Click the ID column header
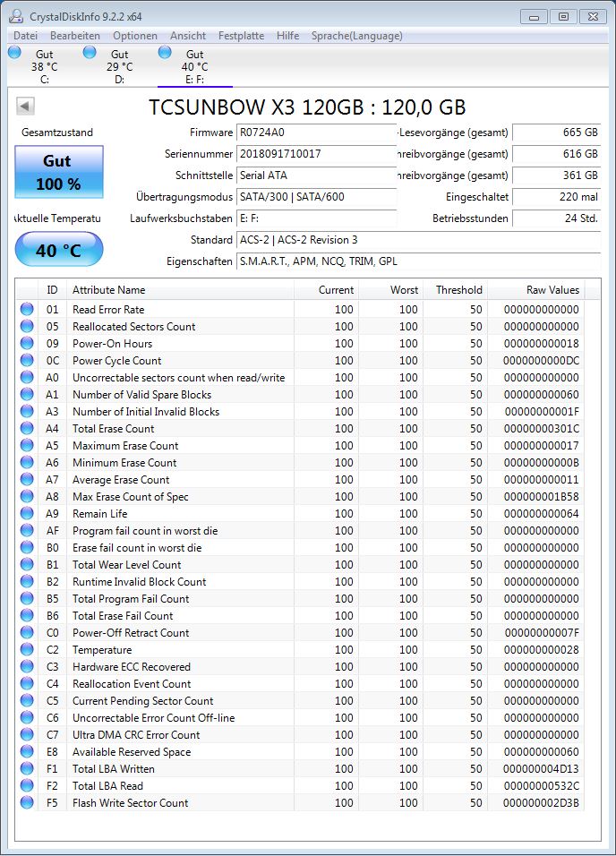The image size is (616, 856). (x=53, y=290)
